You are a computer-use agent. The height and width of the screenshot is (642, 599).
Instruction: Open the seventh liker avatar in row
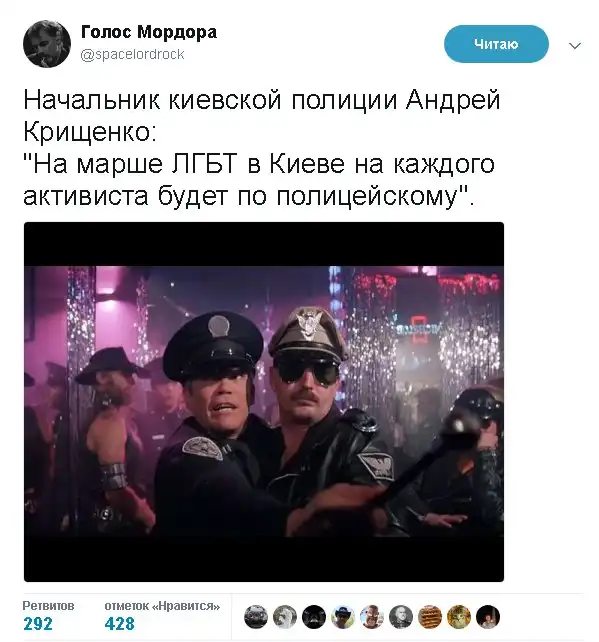(430, 617)
